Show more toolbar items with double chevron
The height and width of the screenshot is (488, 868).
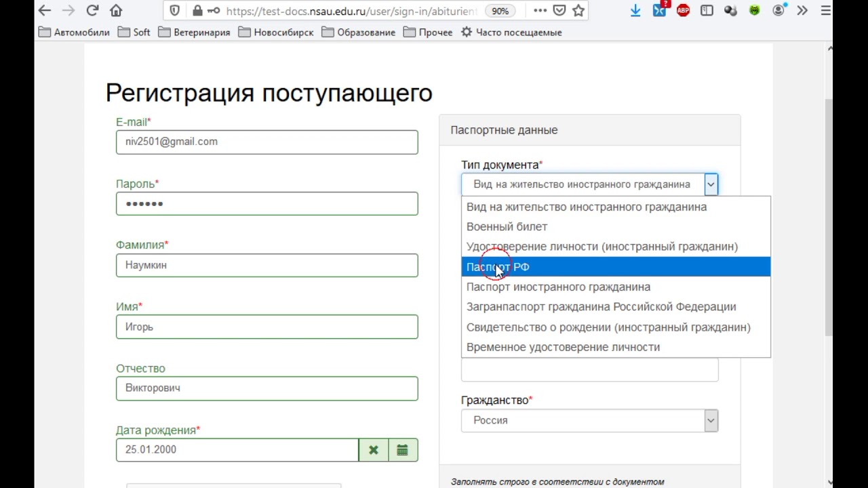[x=802, y=11]
